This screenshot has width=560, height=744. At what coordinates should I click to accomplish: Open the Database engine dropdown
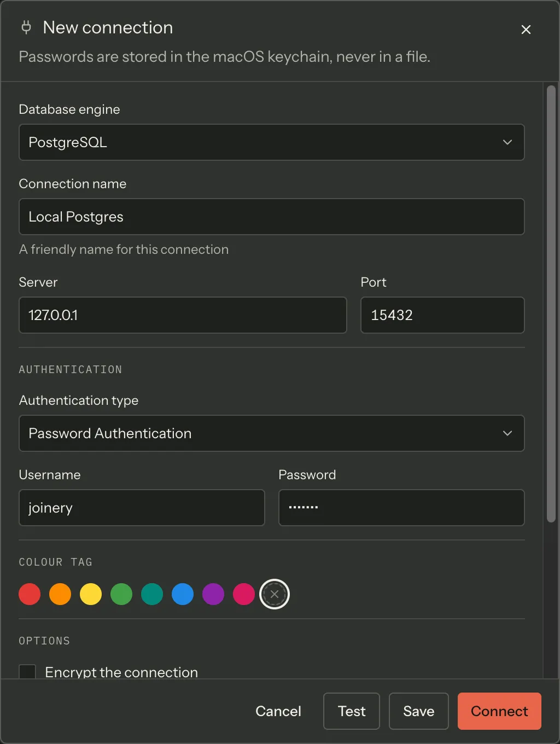[272, 142]
